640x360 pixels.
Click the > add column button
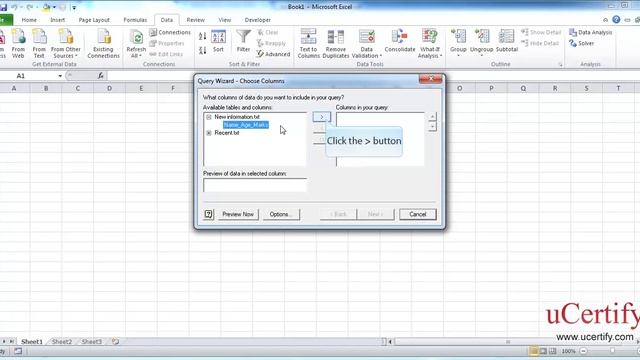[x=322, y=117]
